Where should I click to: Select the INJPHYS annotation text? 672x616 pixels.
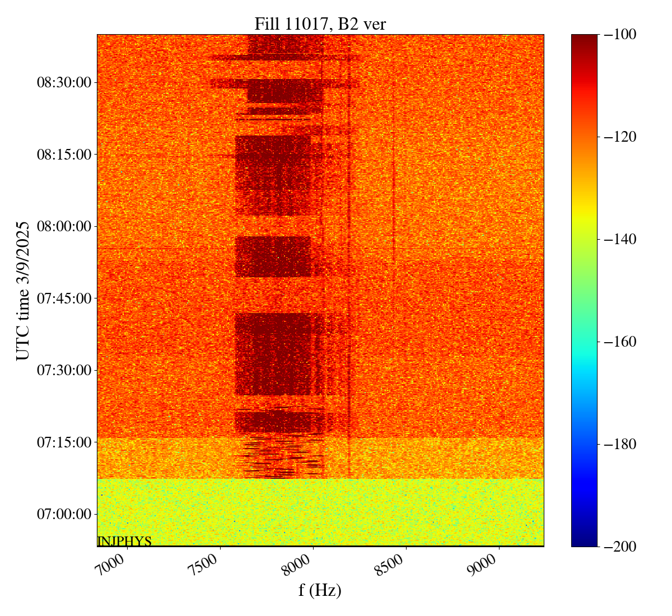click(x=124, y=541)
